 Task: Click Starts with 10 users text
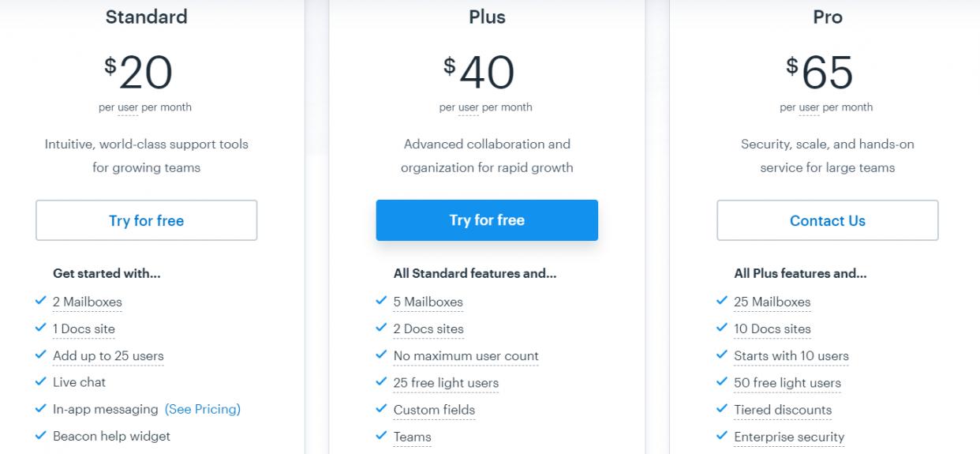pos(791,356)
